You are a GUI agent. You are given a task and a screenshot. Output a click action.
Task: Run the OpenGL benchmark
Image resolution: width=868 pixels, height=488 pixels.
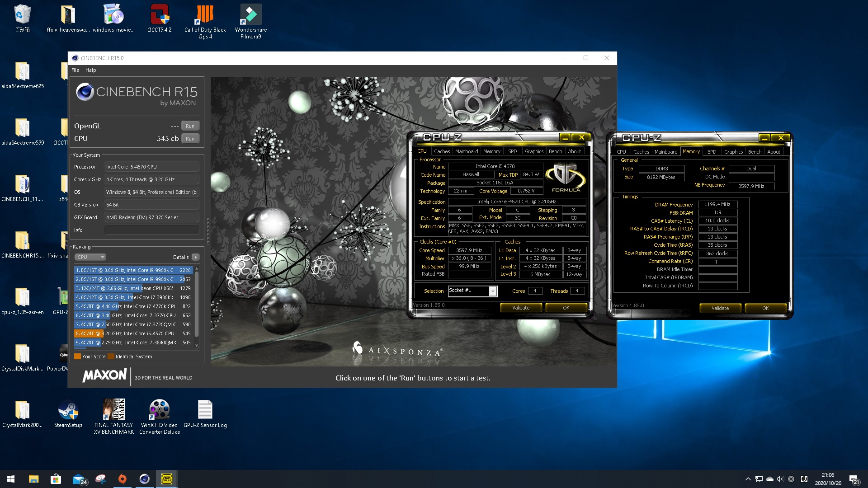pos(190,126)
